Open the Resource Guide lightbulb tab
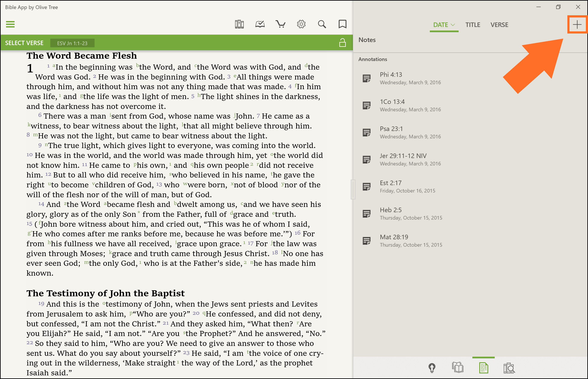This screenshot has width=588, height=379. (x=432, y=368)
